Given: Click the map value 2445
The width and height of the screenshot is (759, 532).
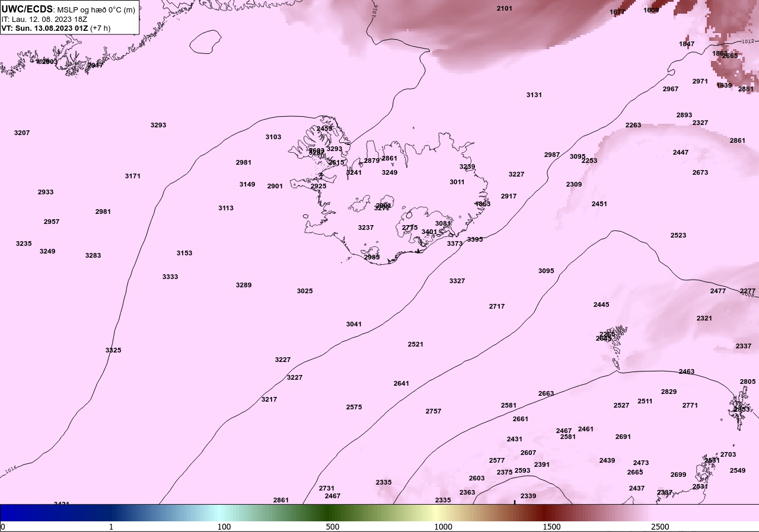Looking at the screenshot, I should (601, 305).
